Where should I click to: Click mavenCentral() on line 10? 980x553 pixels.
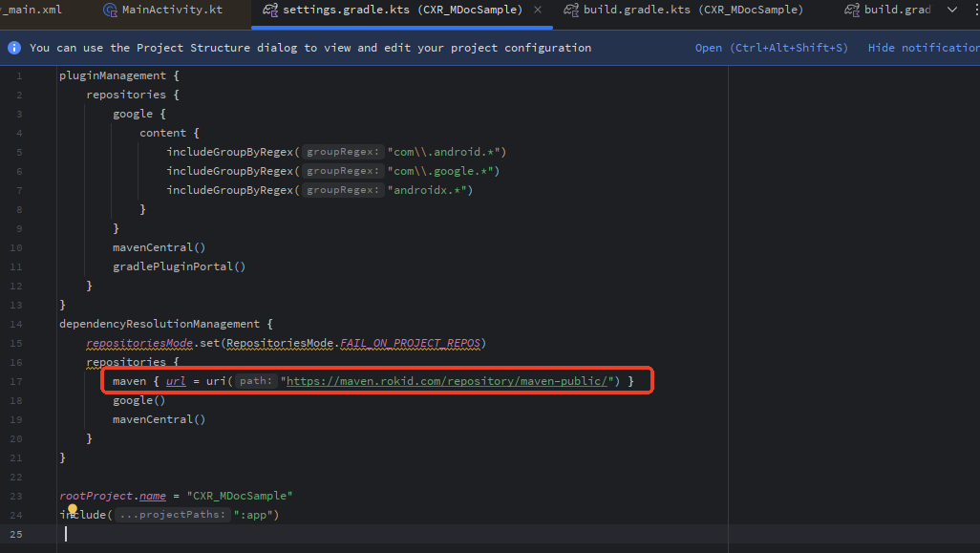coord(159,248)
